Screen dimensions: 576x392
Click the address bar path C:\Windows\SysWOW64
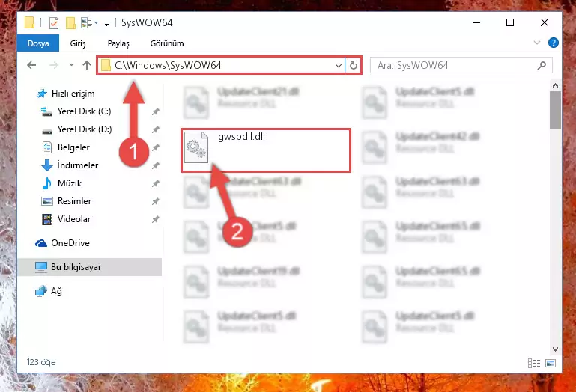pyautogui.click(x=168, y=65)
